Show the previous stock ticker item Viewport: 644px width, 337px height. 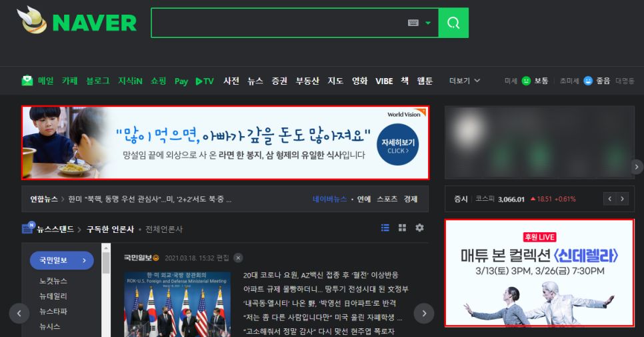click(610, 199)
